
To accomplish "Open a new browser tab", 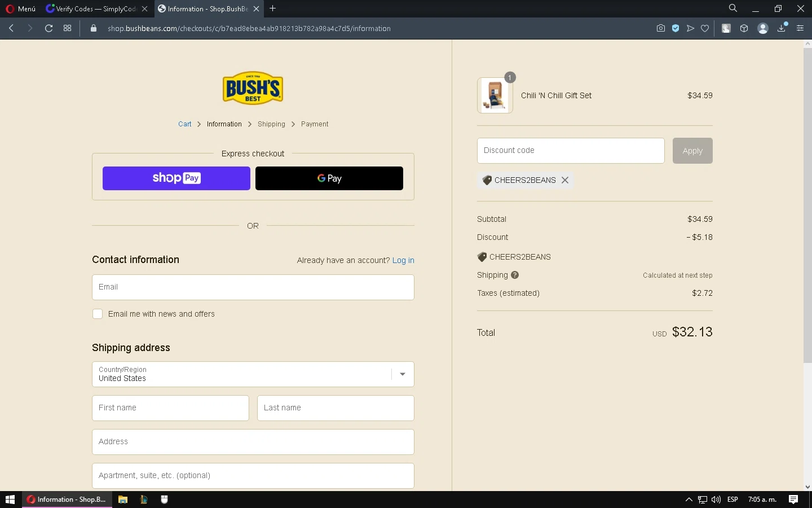I will [273, 8].
